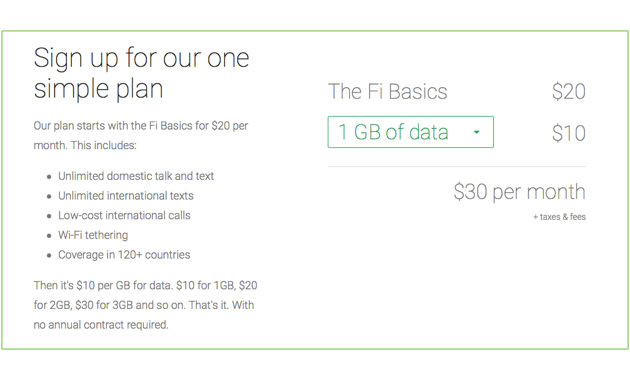The height and width of the screenshot is (380, 630).
Task: Click Low-cost international calls item
Action: 124,215
